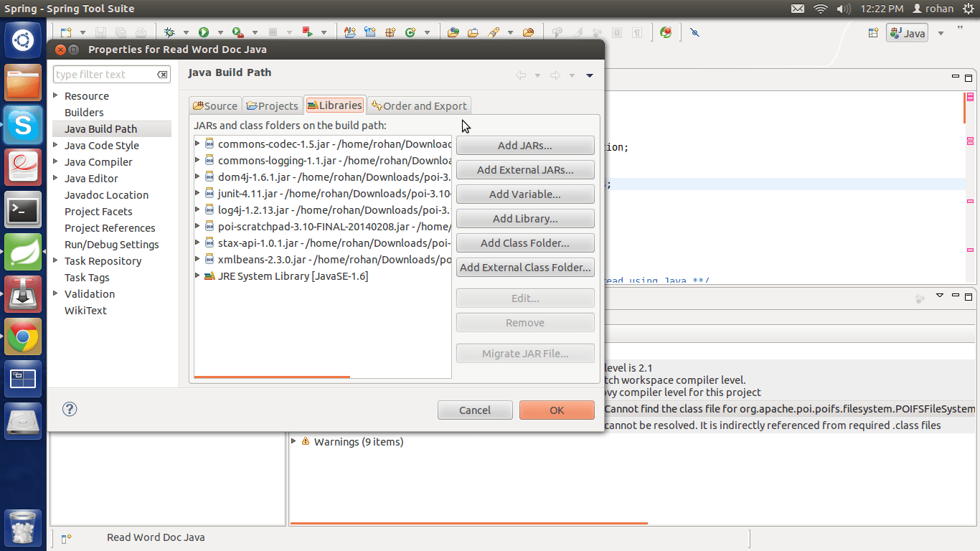This screenshot has height=551, width=980.
Task: Confirm the dialog with OK
Action: point(557,410)
